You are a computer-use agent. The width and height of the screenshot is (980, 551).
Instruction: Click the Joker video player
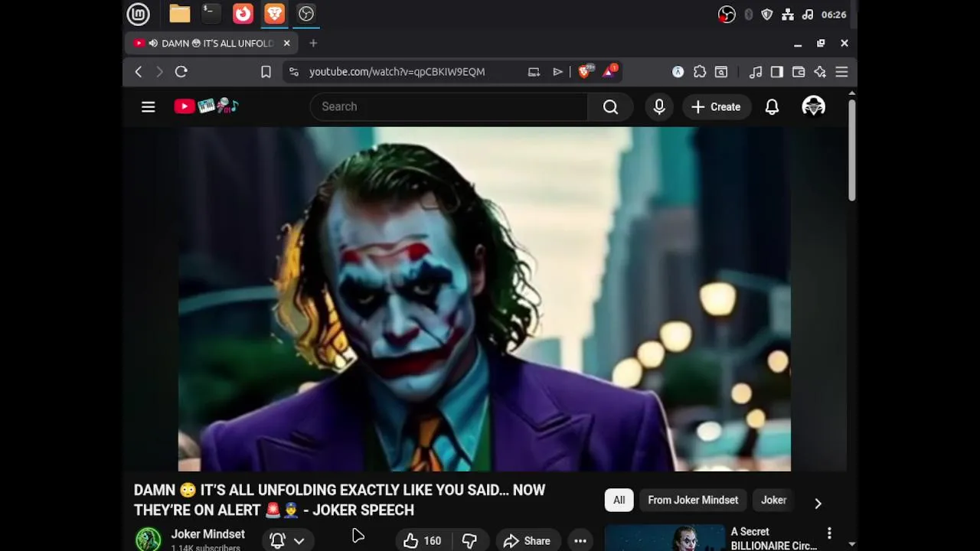click(484, 299)
